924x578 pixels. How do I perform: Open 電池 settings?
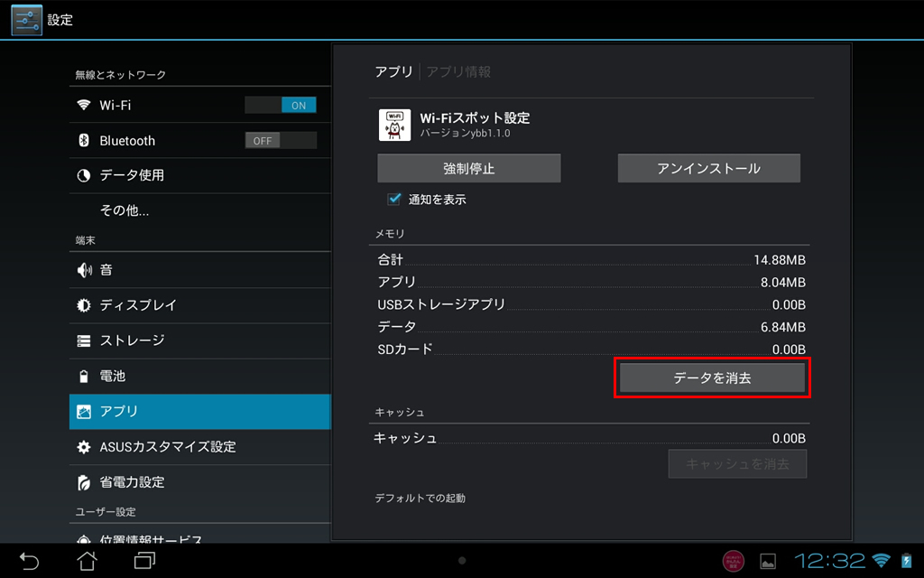(199, 376)
